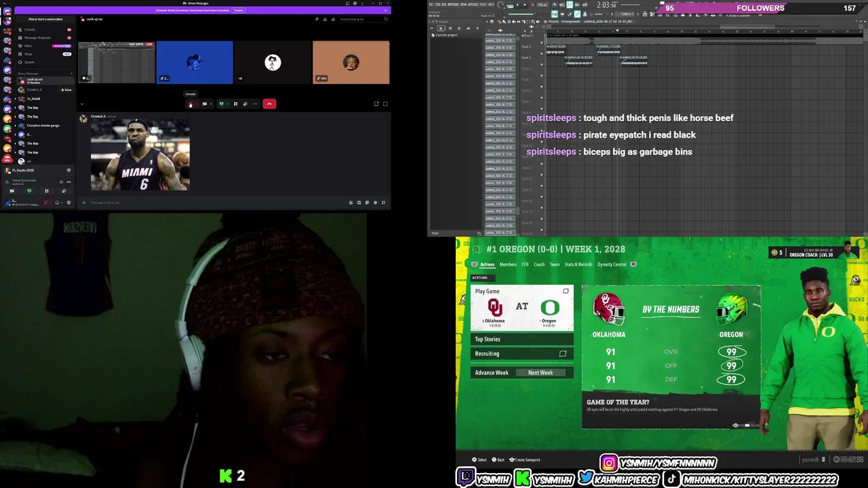Screen dimensions: 868x488
Task: Collapse the call view chevron at left
Action: [82, 104]
